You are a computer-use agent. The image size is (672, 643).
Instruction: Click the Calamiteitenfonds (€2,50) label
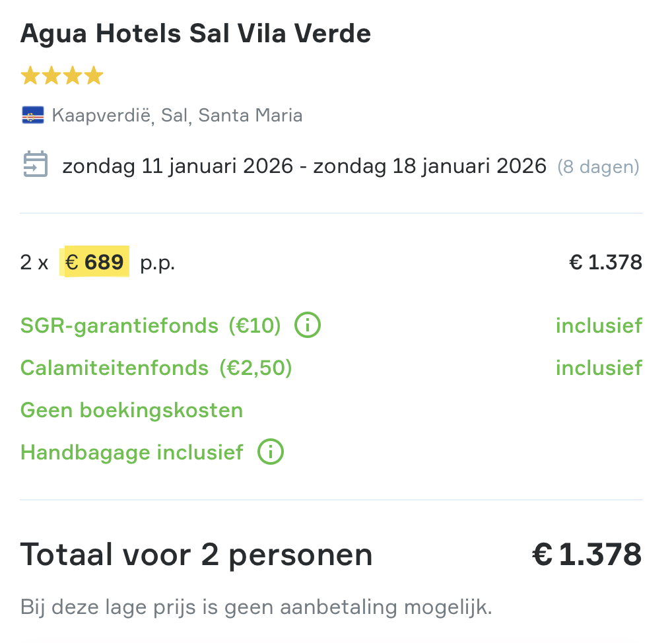[x=156, y=368]
